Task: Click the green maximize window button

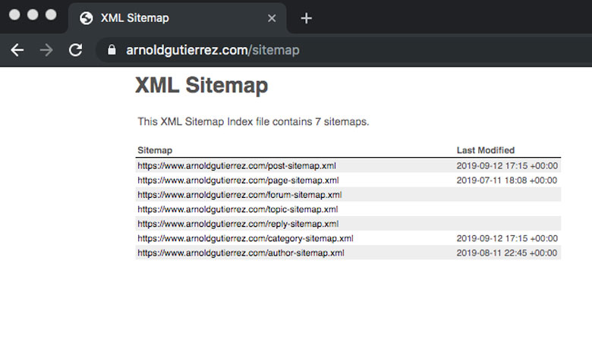Action: coord(51,14)
